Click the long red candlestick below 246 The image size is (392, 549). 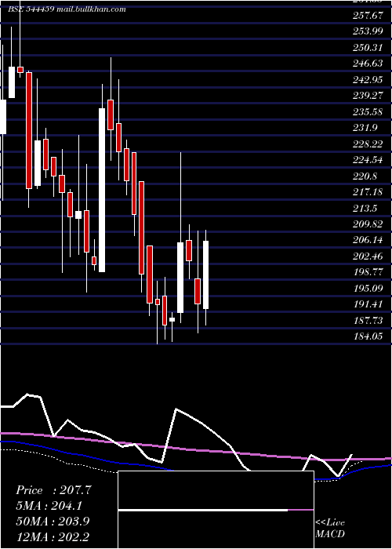pyautogui.click(x=29, y=131)
